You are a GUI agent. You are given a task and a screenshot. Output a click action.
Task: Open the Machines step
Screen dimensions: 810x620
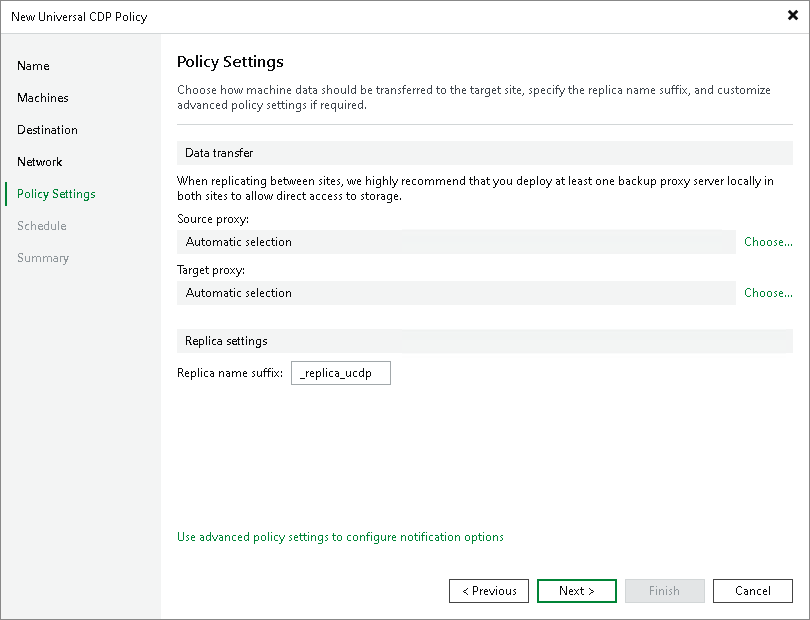(44, 98)
